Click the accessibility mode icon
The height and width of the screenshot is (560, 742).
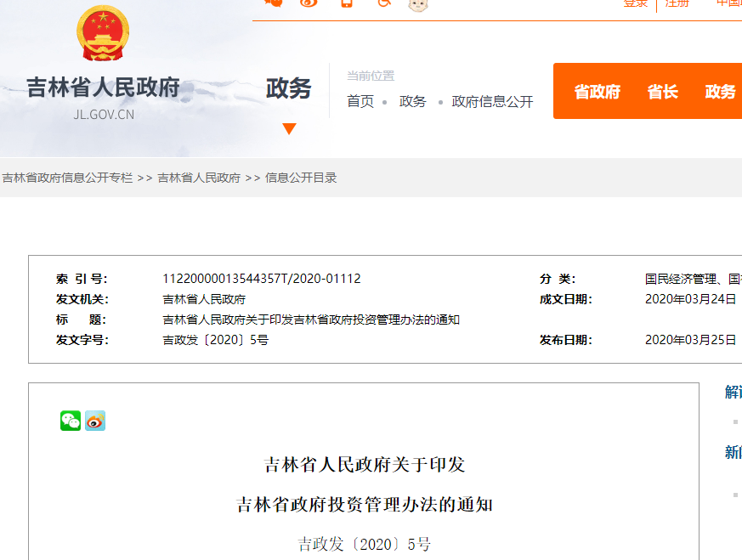click(383, 5)
